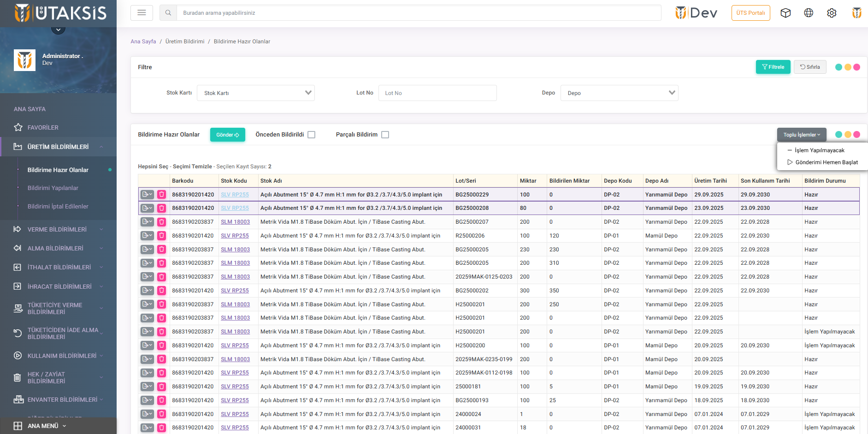868x434 pixels.
Task: Expand the Depo dropdown
Action: click(619, 93)
